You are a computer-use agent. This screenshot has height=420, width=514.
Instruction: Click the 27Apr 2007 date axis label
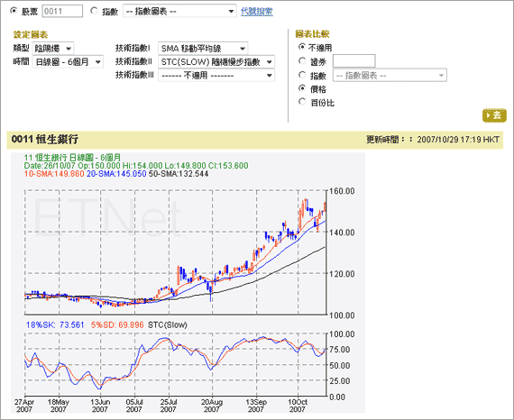click(x=24, y=406)
